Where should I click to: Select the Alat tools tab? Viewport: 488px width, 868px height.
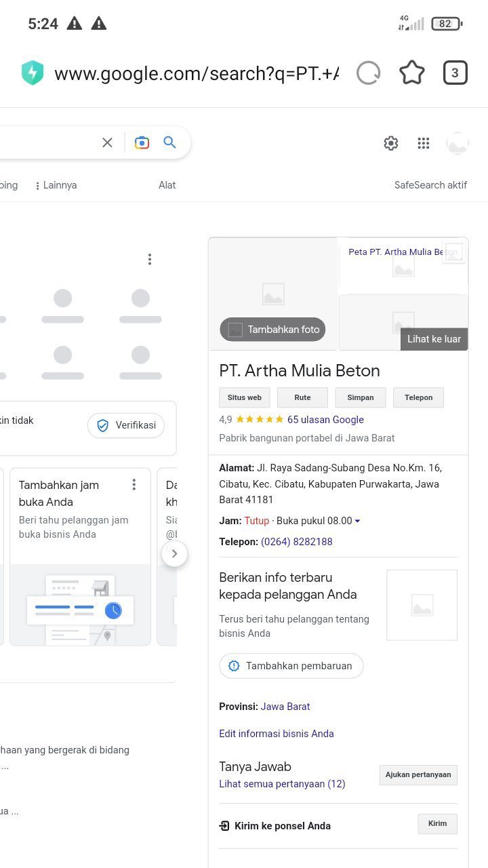[x=167, y=185]
